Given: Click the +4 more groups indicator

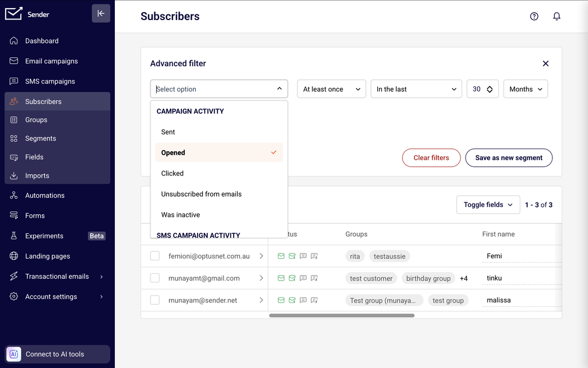Looking at the screenshot, I should 463,278.
